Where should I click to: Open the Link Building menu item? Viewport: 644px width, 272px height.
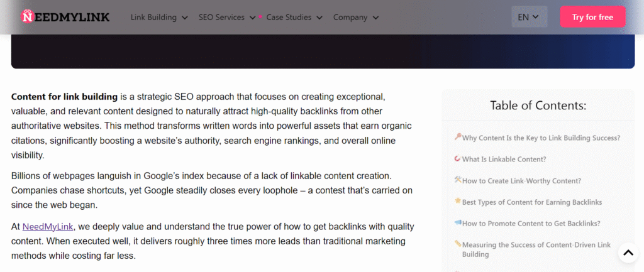[x=153, y=17]
